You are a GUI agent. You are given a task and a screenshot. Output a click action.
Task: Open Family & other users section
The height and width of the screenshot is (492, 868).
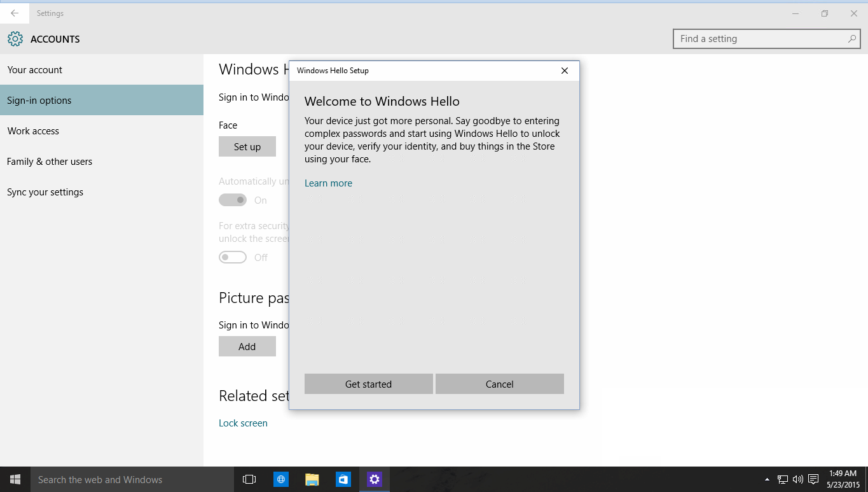click(x=102, y=162)
